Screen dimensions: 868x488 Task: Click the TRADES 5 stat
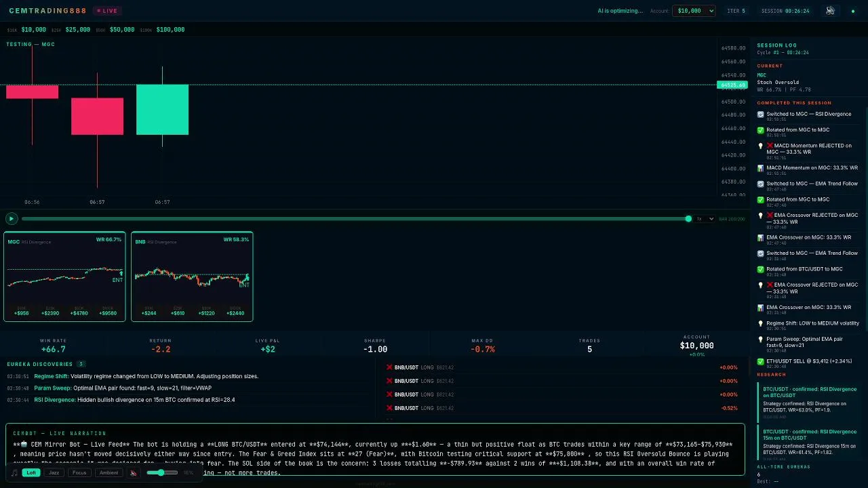589,346
